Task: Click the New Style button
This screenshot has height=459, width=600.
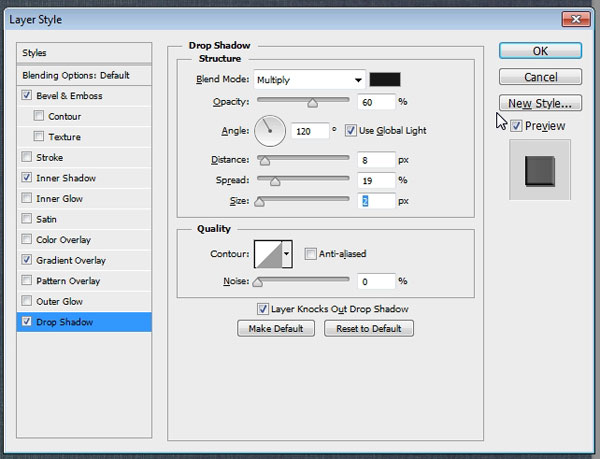Action: tap(539, 103)
